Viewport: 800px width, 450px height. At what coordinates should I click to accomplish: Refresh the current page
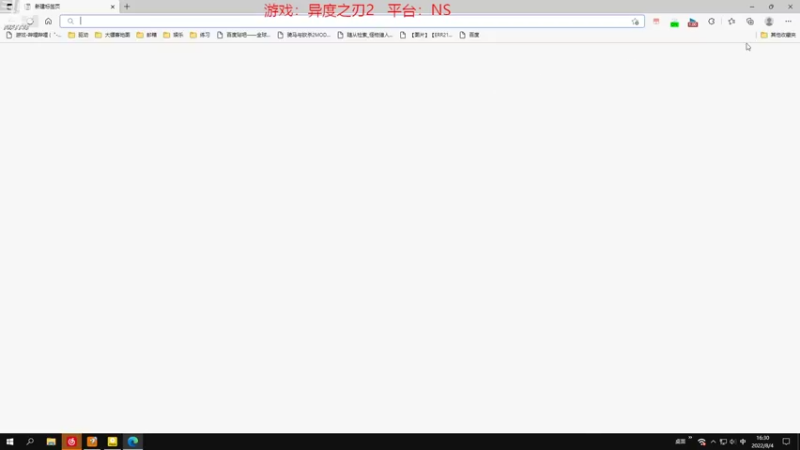(30, 21)
